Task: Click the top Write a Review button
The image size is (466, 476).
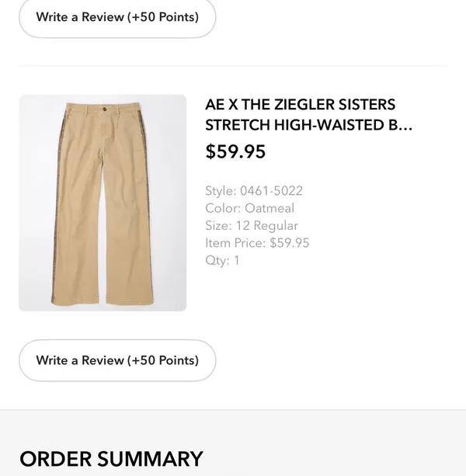Action: click(117, 18)
